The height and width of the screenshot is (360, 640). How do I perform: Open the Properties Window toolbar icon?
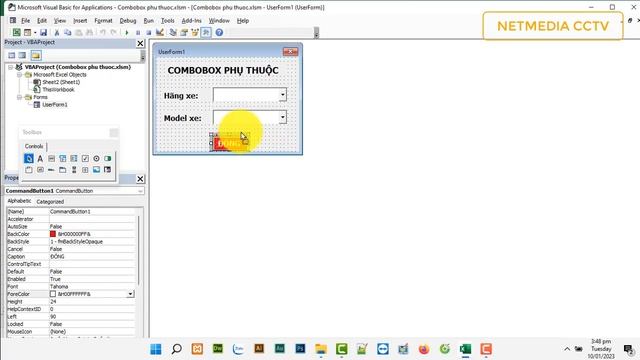[184, 32]
